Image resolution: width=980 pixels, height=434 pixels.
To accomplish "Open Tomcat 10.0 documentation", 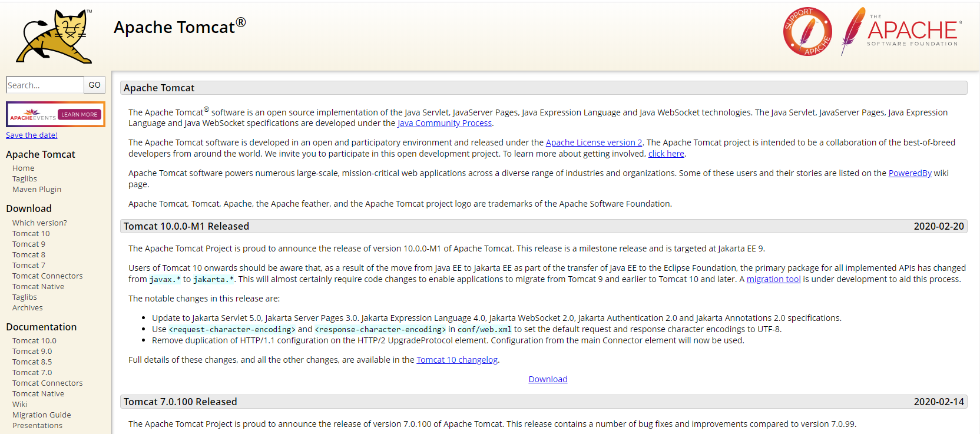I will tap(34, 340).
